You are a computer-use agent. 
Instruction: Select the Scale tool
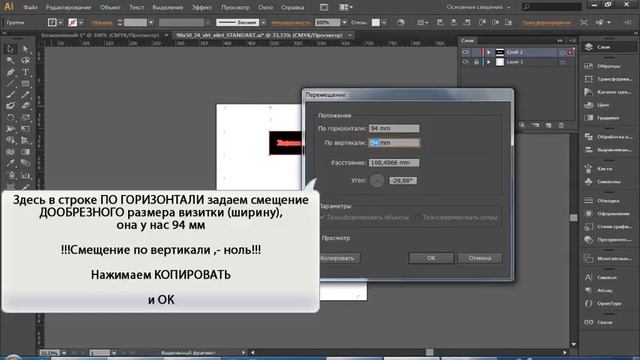[x=25, y=118]
